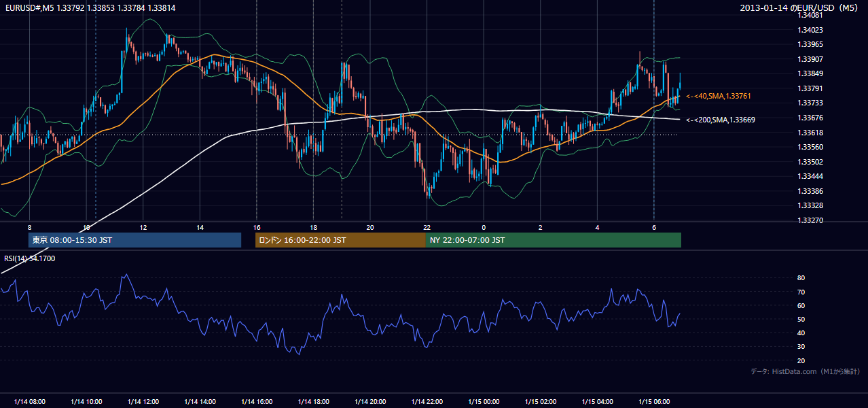Click the 1/14 20:00 time label
Viewport: 868px width, 408px height.
(x=370, y=402)
